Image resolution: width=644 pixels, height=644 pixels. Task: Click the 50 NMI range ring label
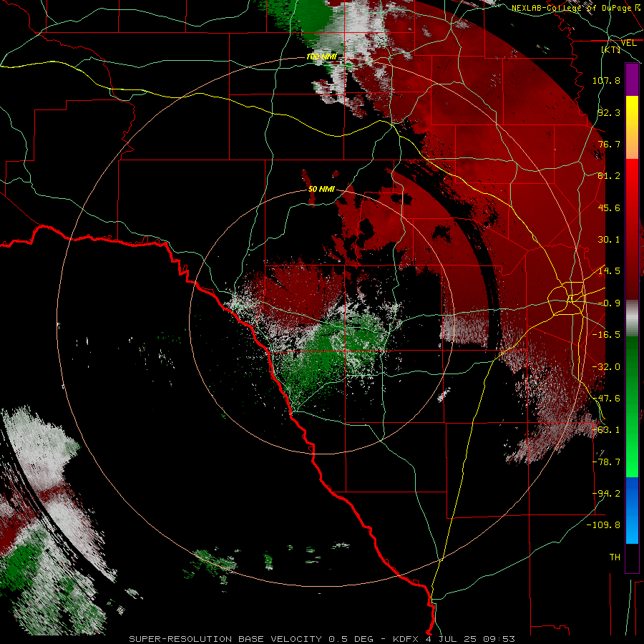coord(321,190)
